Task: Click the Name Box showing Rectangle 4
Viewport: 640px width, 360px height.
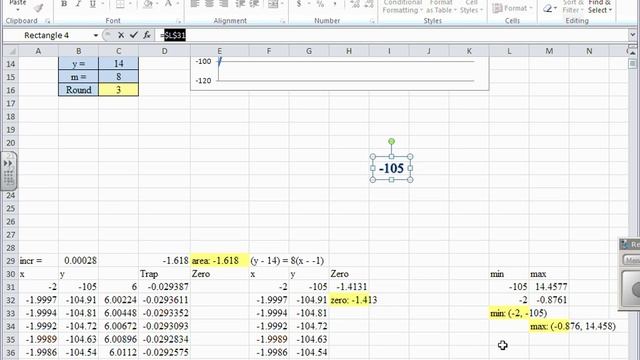Action: click(x=47, y=36)
